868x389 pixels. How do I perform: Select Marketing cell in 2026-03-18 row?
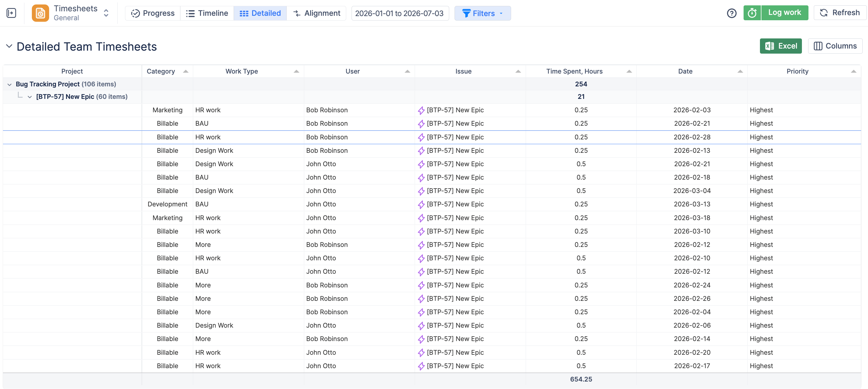[167, 218]
